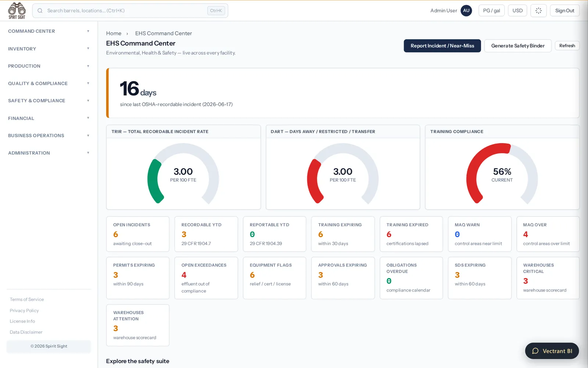Open the COMMAND CENTER menu

coord(49,31)
